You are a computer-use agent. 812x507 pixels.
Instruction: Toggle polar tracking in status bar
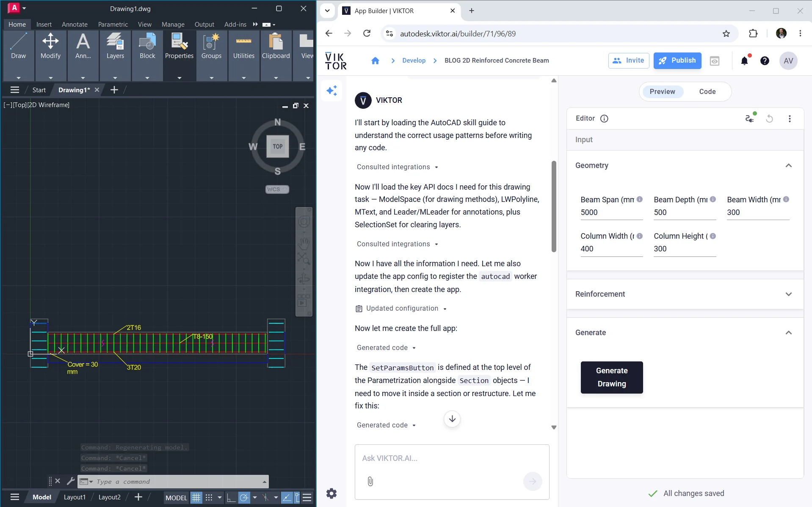pyautogui.click(x=244, y=497)
